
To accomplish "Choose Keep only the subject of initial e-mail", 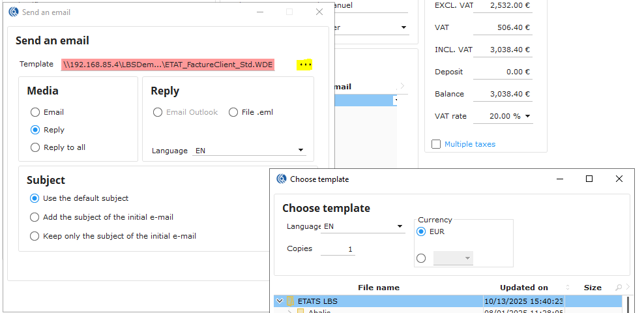I will tap(35, 236).
